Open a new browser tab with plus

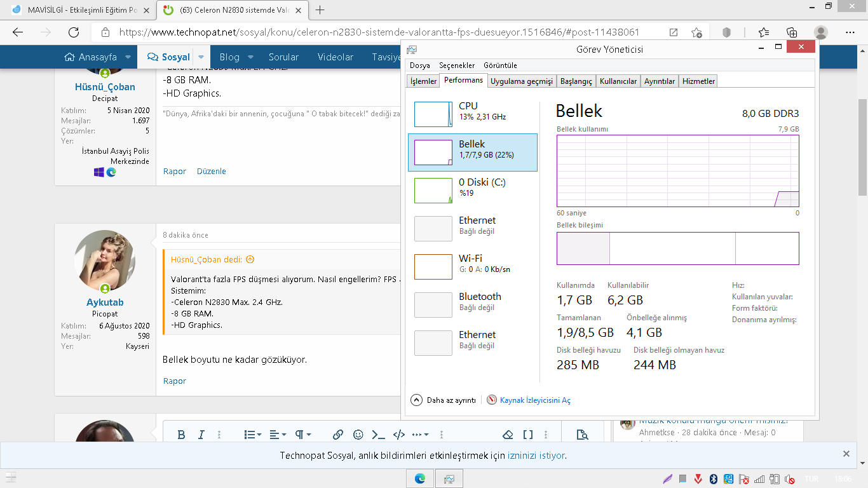[320, 10]
